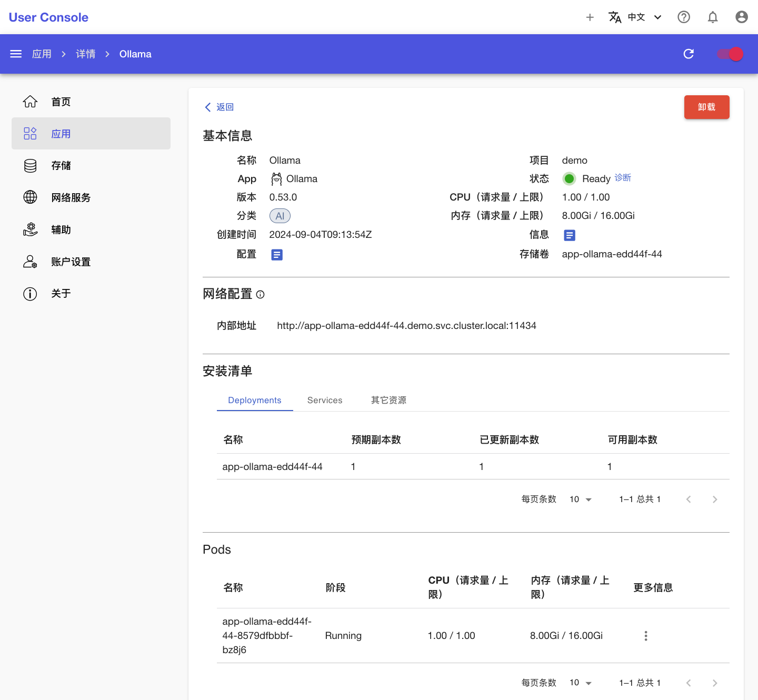Click the plus add icon in header

click(590, 17)
